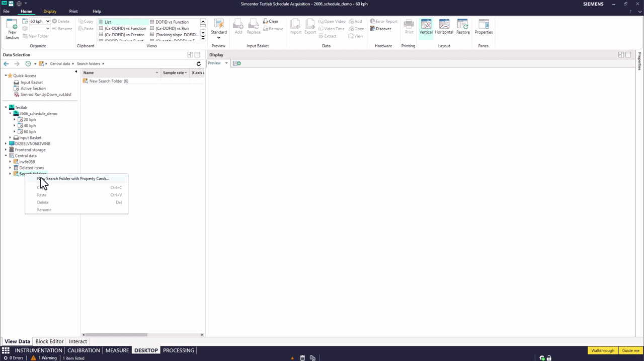
Task: Click the save icon in title bar
Action: [x=11, y=4]
